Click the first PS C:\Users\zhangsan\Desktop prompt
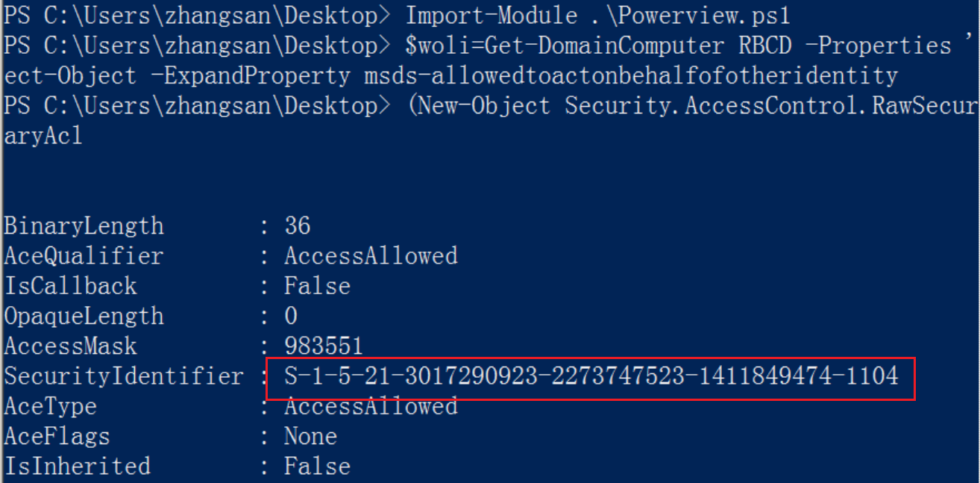The width and height of the screenshot is (980, 483). tap(197, 15)
